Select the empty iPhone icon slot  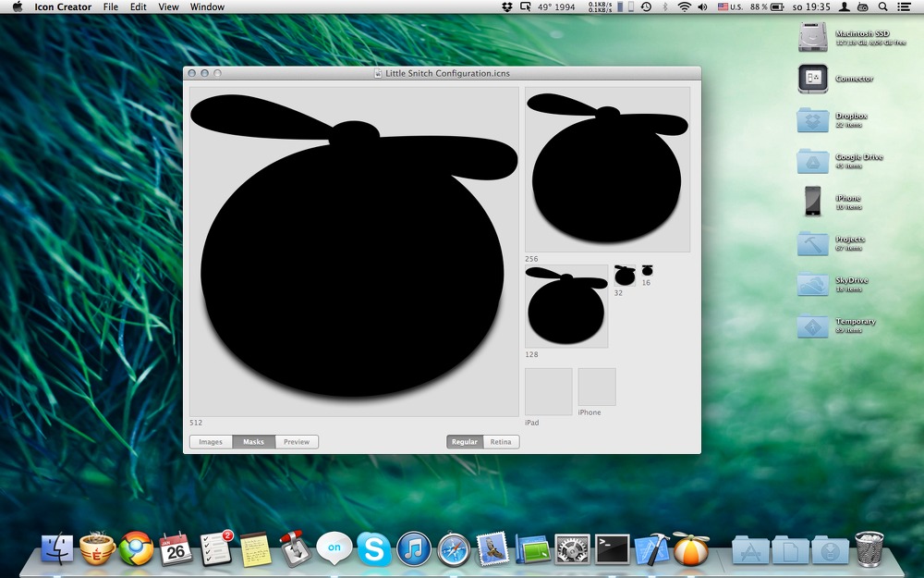pyautogui.click(x=597, y=387)
